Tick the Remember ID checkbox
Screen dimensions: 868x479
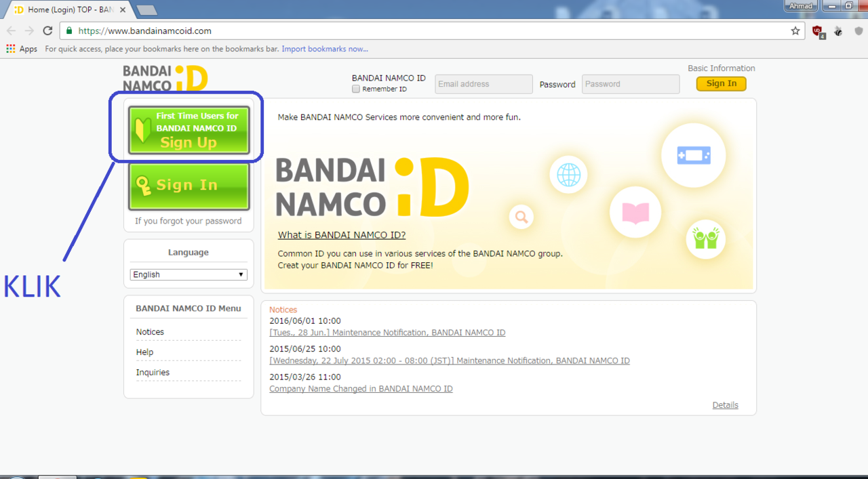point(356,89)
